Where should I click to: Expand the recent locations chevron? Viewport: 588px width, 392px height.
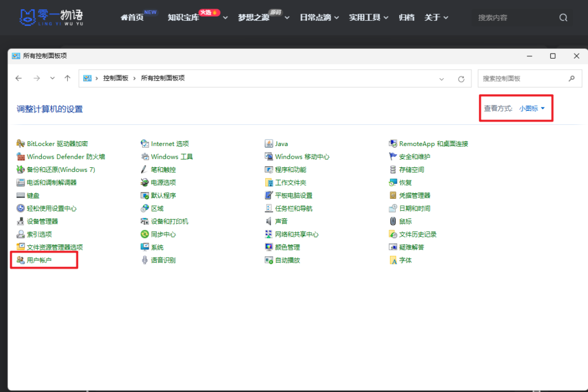coord(52,78)
